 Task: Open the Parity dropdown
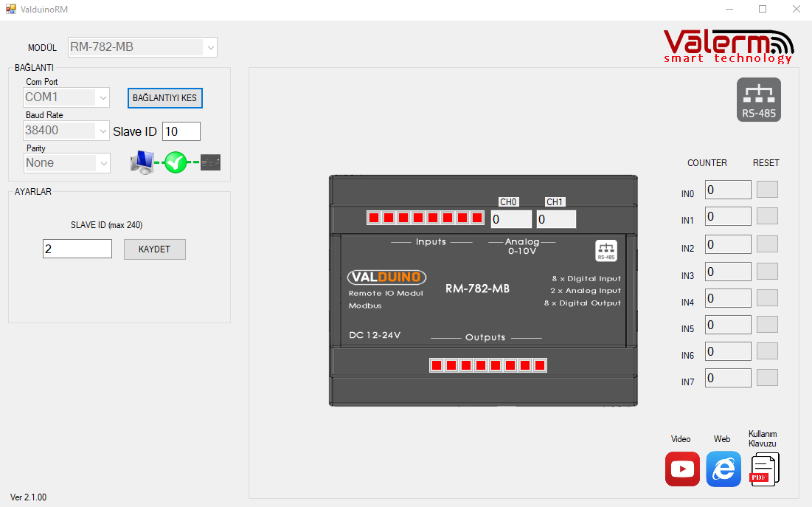click(x=66, y=163)
